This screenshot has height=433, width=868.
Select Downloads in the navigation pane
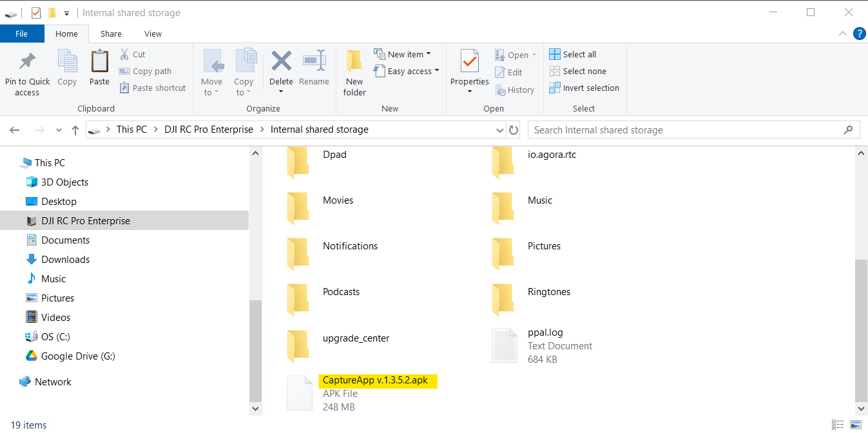tap(65, 260)
